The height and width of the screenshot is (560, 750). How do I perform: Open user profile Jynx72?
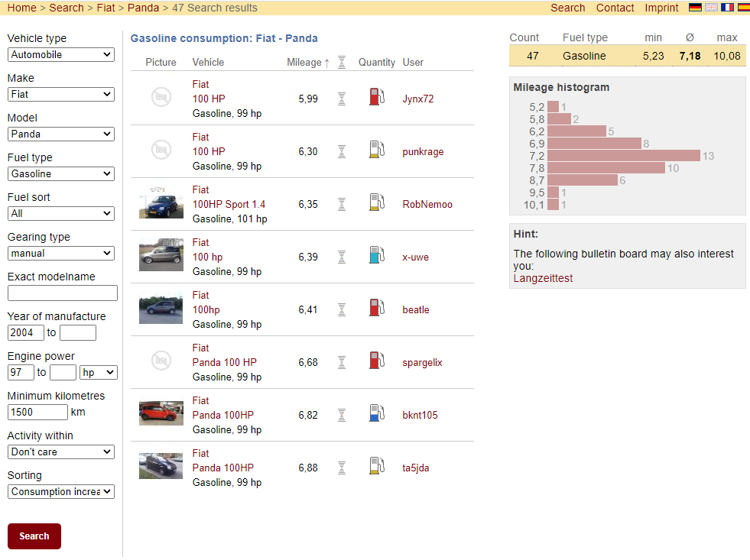[418, 99]
